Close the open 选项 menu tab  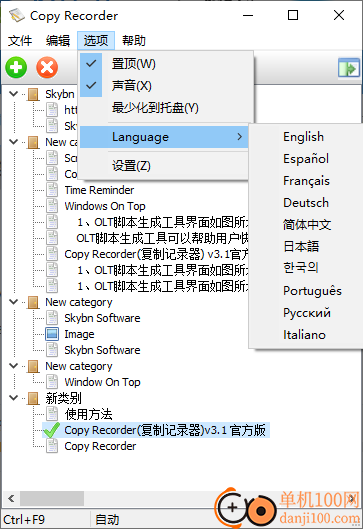[x=96, y=40]
